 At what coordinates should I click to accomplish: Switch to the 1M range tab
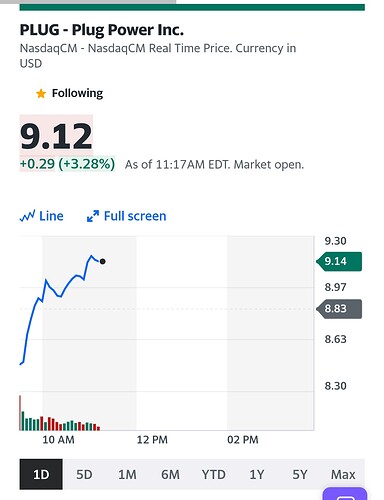click(x=127, y=474)
